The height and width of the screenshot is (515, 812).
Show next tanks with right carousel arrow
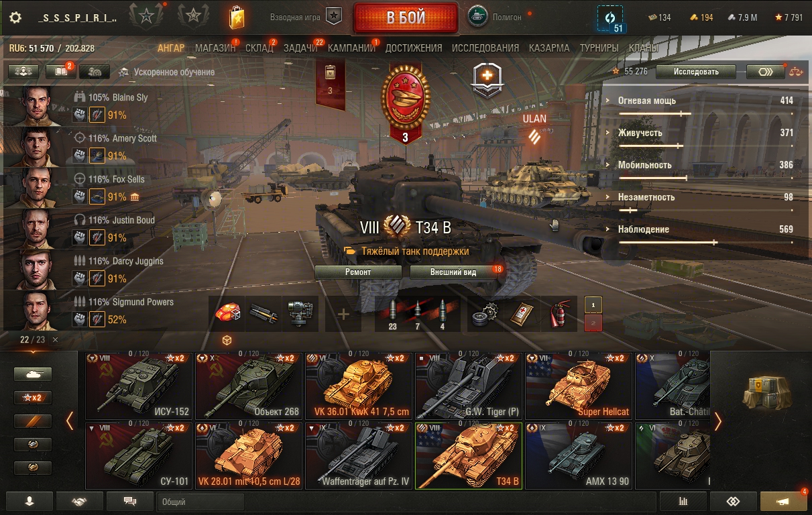(x=717, y=420)
